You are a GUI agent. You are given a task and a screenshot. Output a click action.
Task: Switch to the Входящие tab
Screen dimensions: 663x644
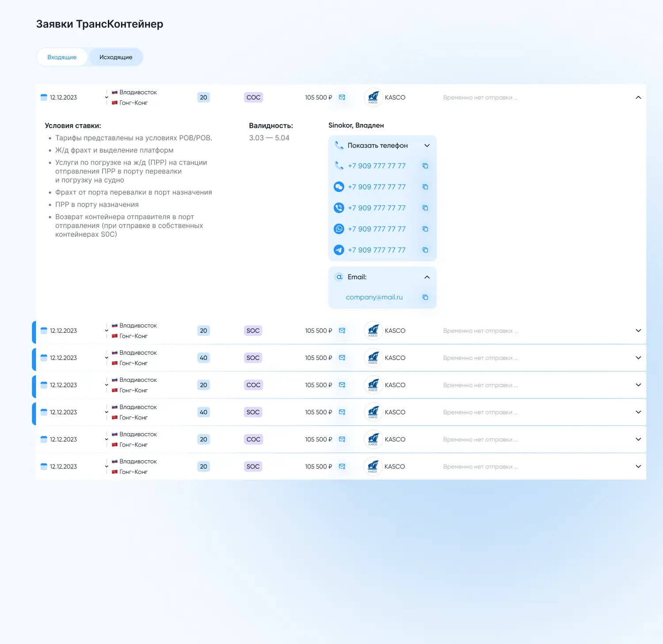pyautogui.click(x=62, y=57)
